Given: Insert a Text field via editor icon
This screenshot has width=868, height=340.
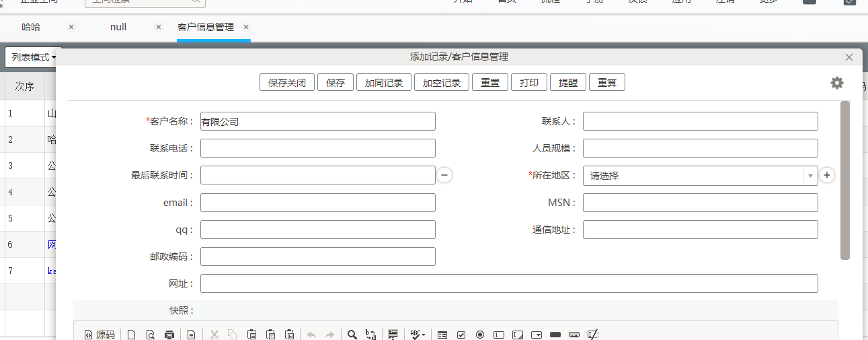Looking at the screenshot, I should click(x=499, y=334).
